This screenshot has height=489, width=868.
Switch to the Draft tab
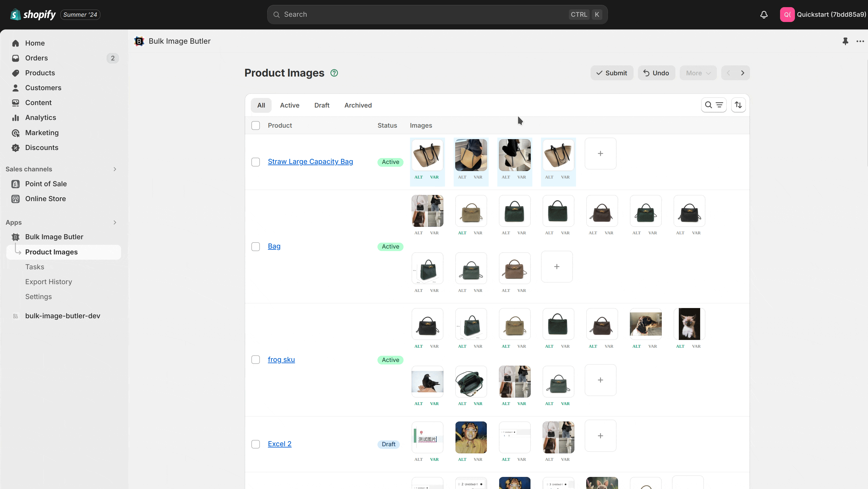[x=321, y=105]
